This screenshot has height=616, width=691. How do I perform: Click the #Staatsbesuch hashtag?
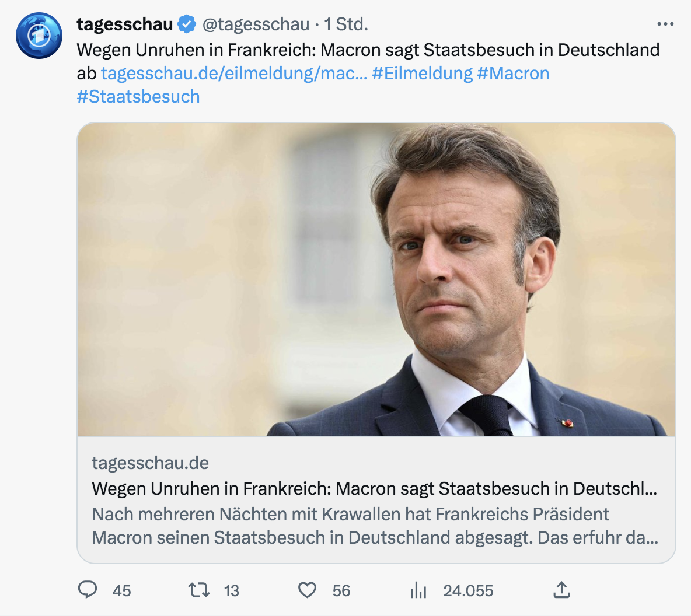click(138, 97)
